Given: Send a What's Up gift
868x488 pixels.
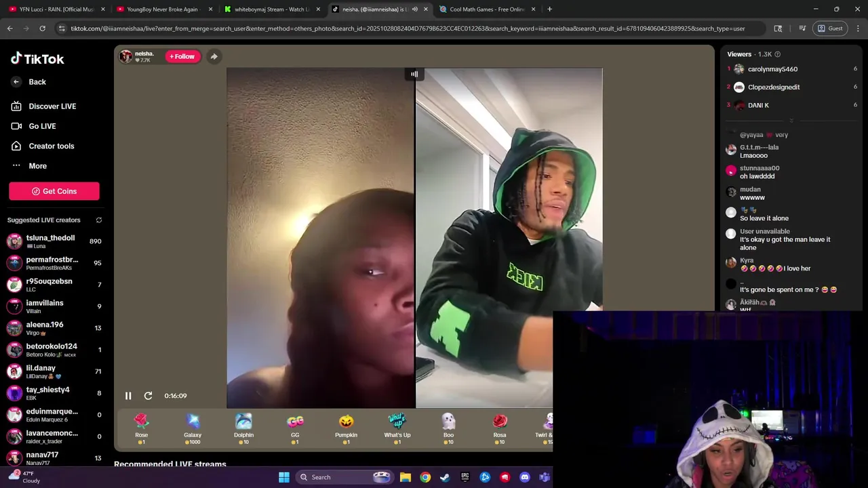Looking at the screenshot, I should 397,429.
